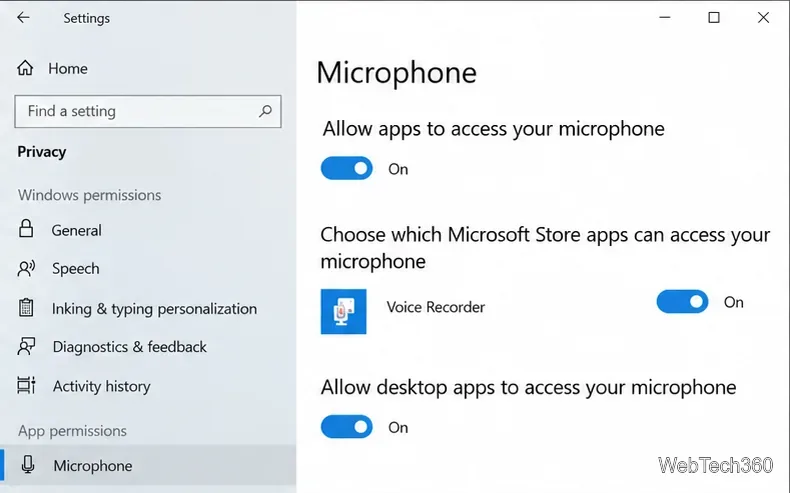Toggle Voice Recorder microphone access switch
Image resolution: width=790 pixels, height=493 pixels.
pyautogui.click(x=682, y=302)
